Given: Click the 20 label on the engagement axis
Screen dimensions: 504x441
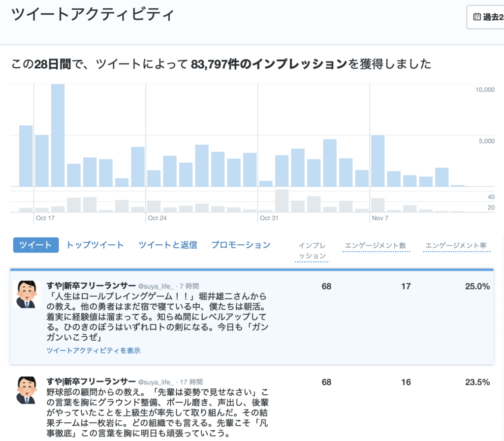Looking at the screenshot, I should pos(491,207).
